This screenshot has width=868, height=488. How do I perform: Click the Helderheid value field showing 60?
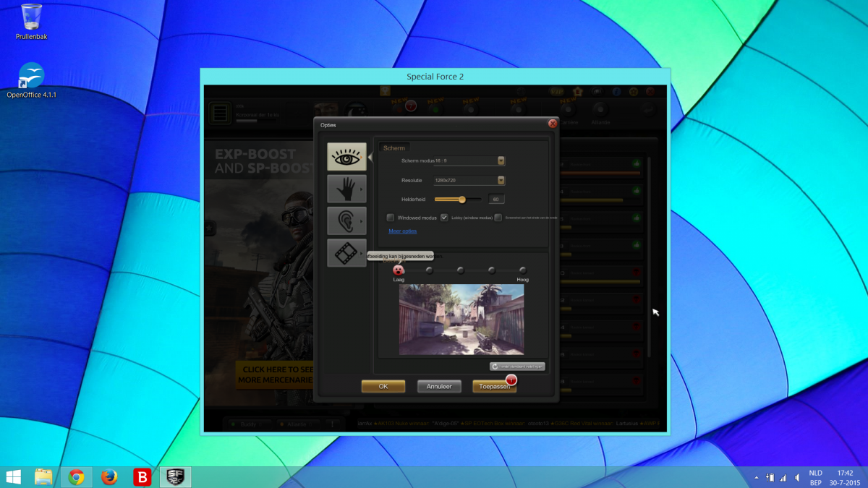tap(496, 199)
